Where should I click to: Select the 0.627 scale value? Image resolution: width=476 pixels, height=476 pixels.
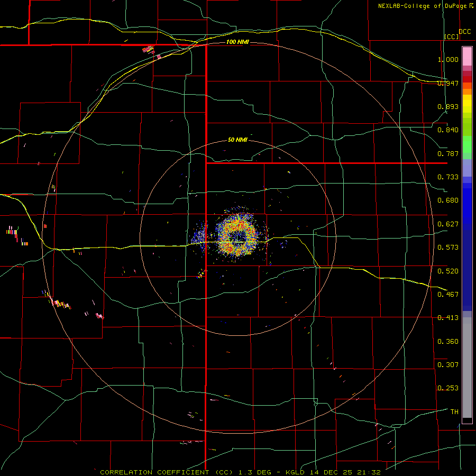448,224
